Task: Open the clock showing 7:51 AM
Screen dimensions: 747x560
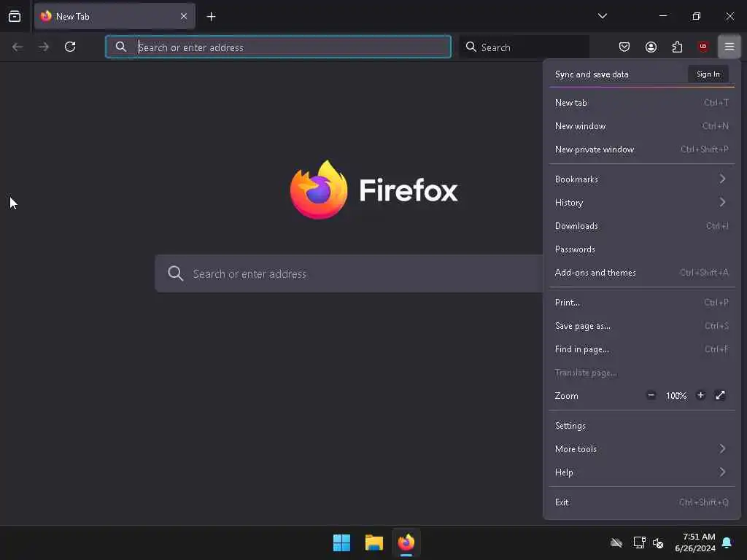Action: pos(695,542)
